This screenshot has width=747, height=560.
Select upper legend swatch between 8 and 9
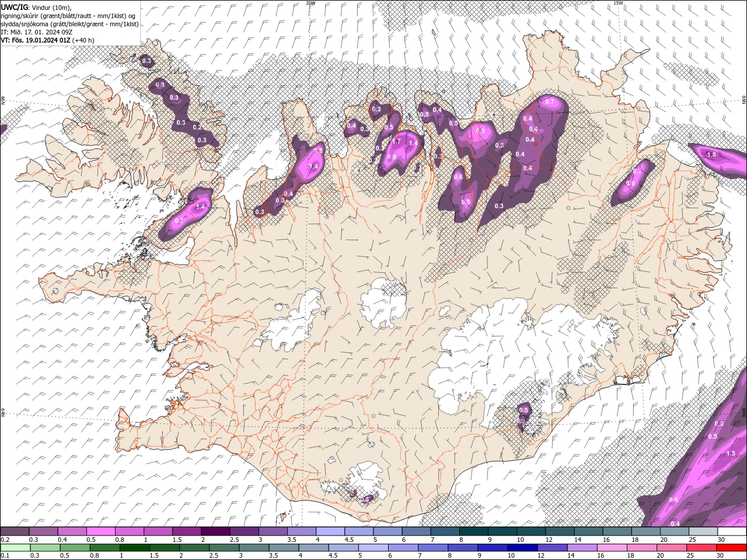click(474, 531)
